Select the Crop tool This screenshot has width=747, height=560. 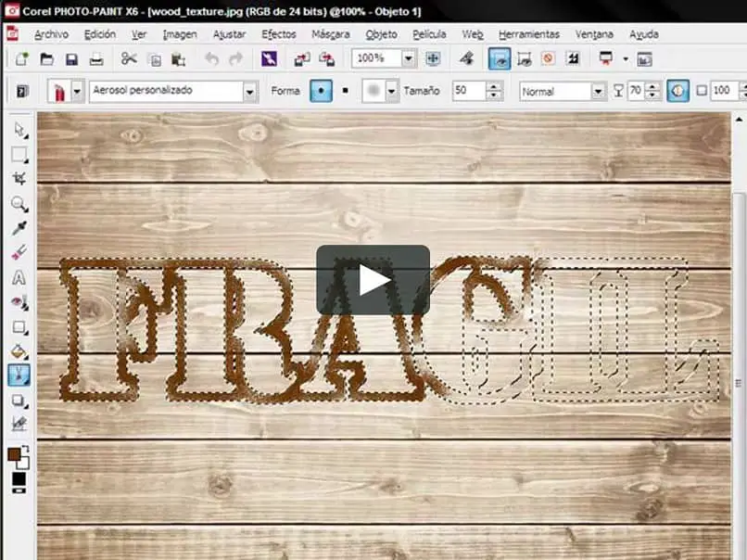click(19, 179)
